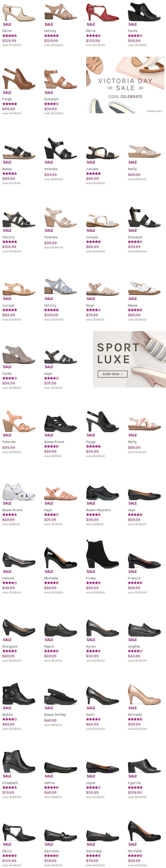Open the white Bzees Krave shoe image

pos(19,491)
